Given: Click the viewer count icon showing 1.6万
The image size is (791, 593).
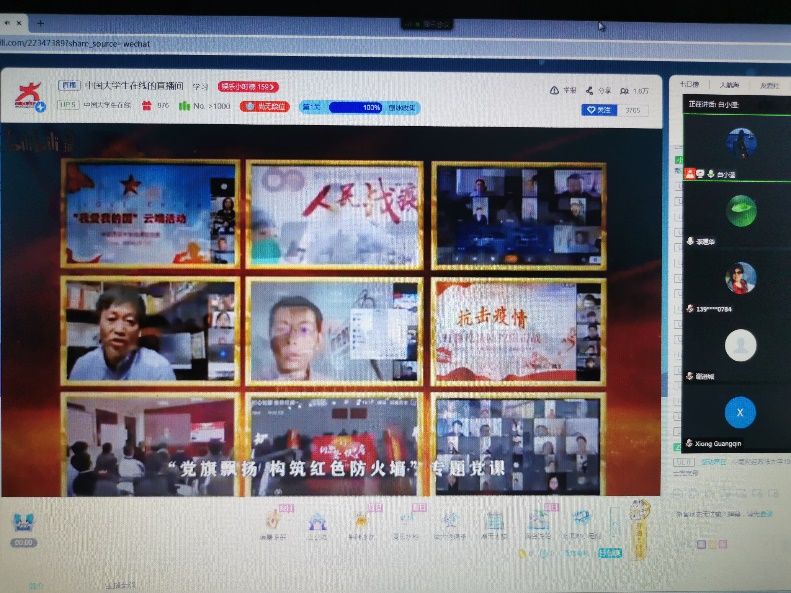Looking at the screenshot, I should [625, 90].
